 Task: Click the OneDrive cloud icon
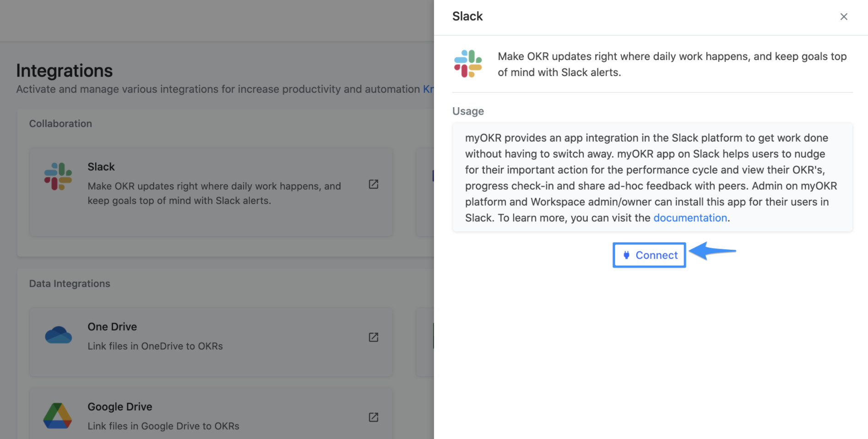[x=58, y=335]
